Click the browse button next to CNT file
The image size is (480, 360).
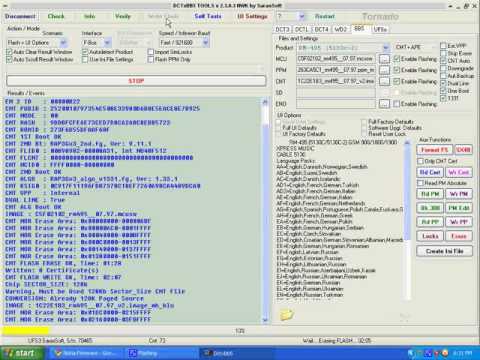coord(384,81)
